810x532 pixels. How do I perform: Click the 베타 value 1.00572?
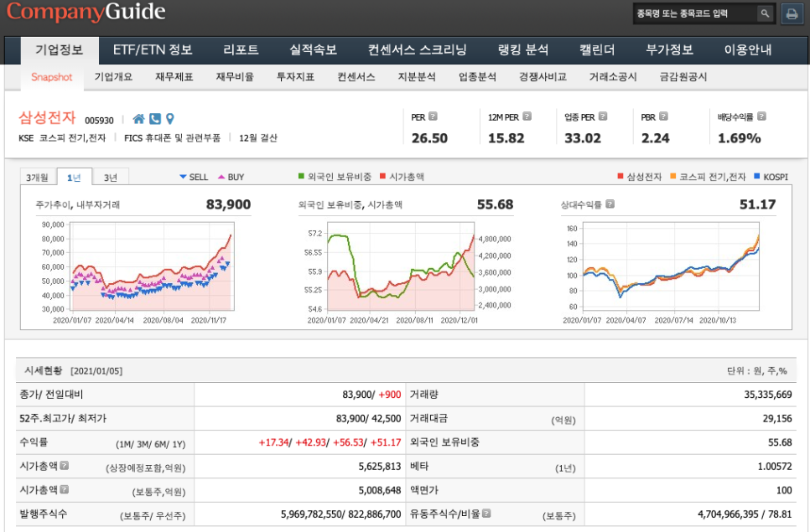tap(775, 467)
